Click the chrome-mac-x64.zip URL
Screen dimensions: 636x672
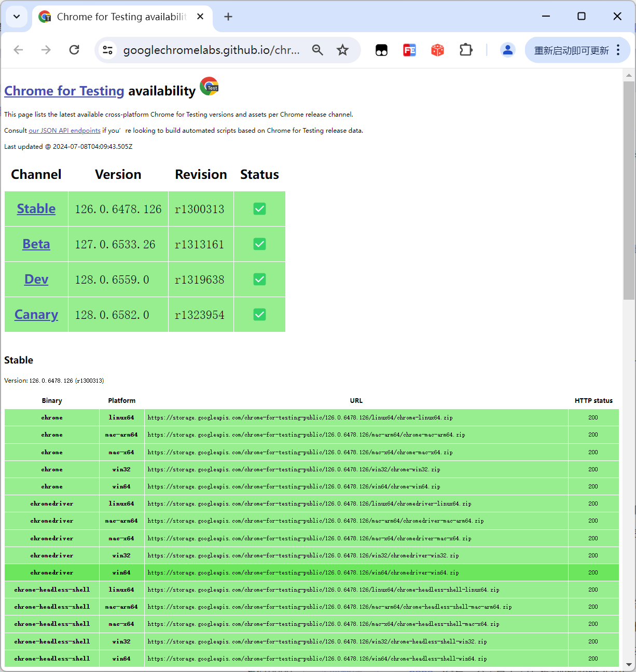pyautogui.click(x=300, y=452)
